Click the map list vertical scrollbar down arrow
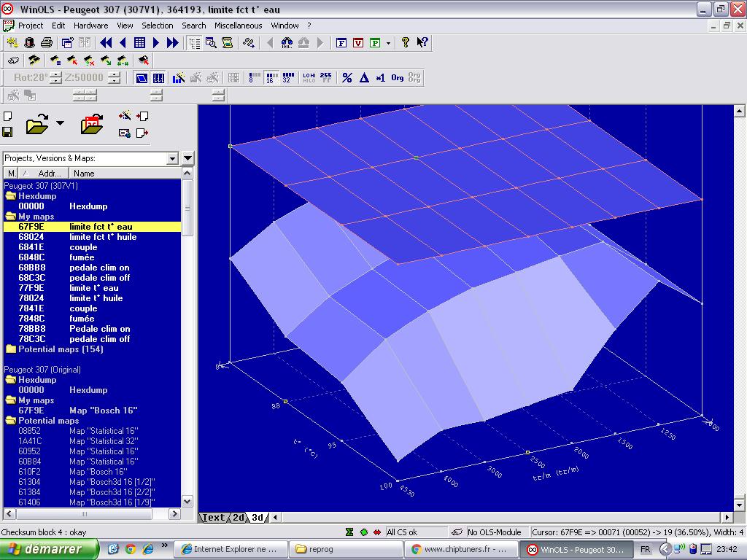 click(187, 502)
